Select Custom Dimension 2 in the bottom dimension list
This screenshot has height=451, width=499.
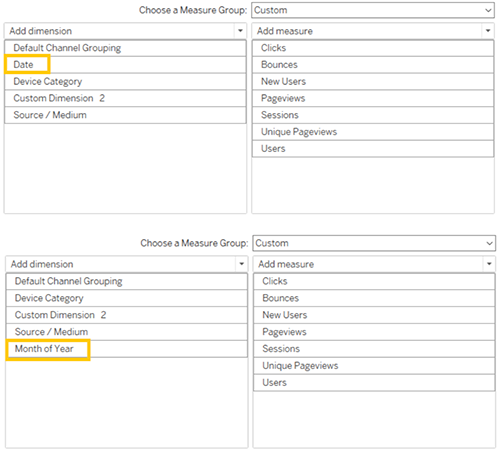pos(127,315)
